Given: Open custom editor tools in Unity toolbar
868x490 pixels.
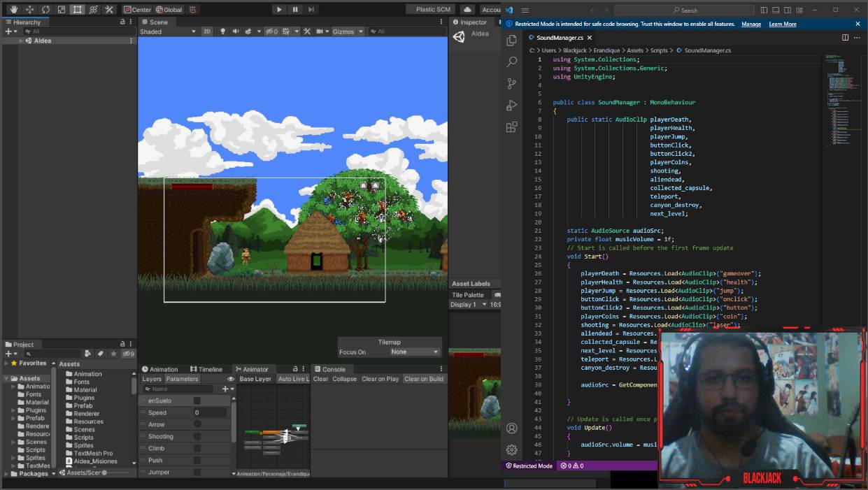Looking at the screenshot, I should pos(110,10).
